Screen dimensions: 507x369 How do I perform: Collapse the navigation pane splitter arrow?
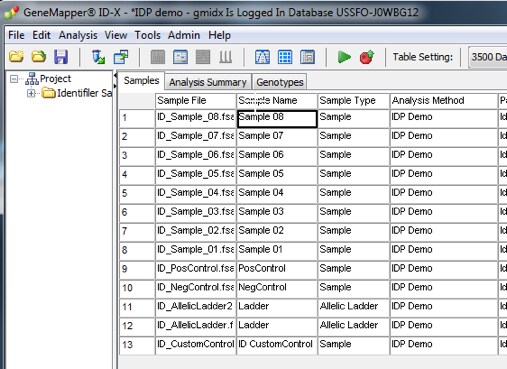pyautogui.click(x=115, y=76)
